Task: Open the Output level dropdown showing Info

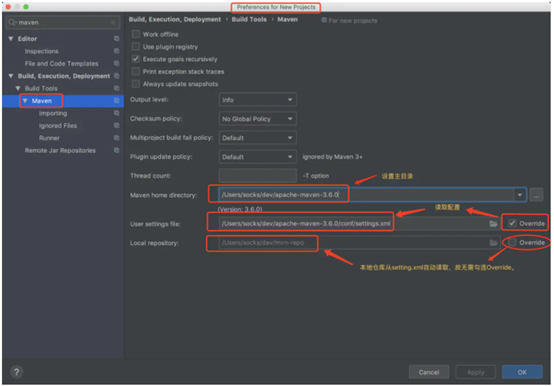Action: click(x=258, y=100)
